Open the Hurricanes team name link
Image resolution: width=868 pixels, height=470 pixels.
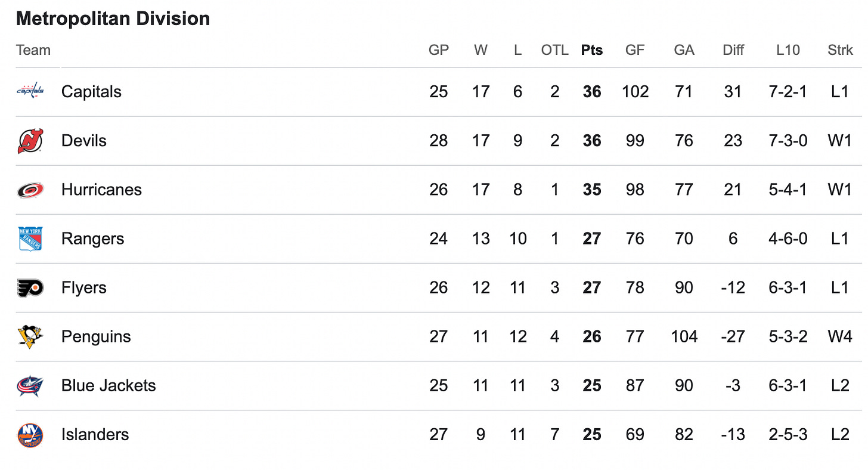click(101, 190)
